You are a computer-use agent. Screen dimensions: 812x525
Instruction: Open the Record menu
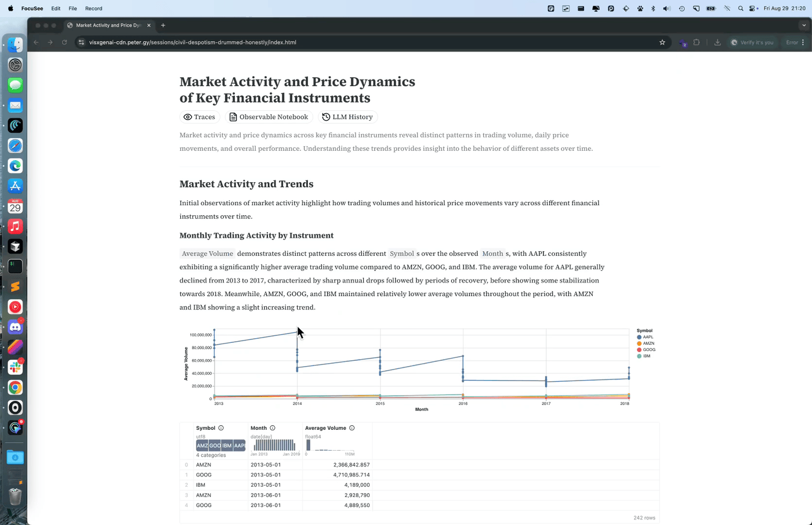pos(93,9)
